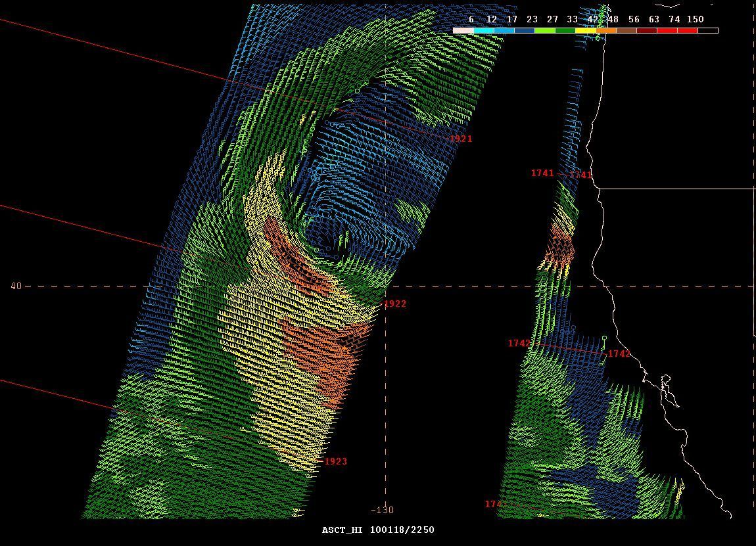This screenshot has height=546, width=756.
Task: Click the red legend swatch between 74 and 150
Action: tap(688, 30)
